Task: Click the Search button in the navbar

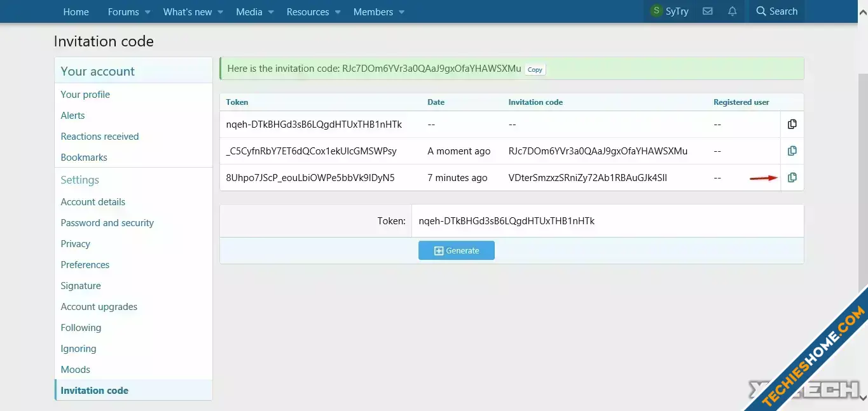Action: tap(776, 11)
